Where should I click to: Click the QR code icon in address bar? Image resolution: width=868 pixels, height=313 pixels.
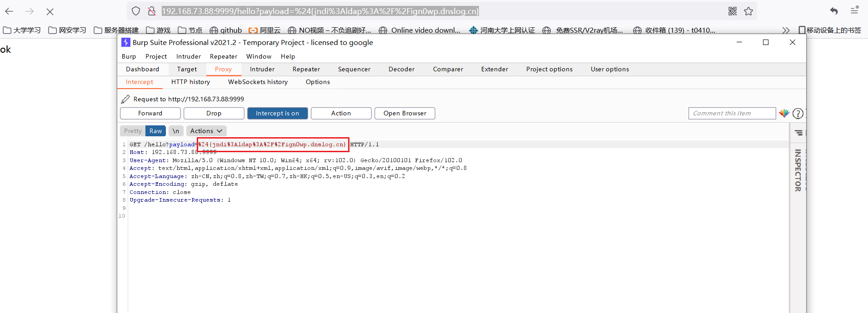point(733,11)
